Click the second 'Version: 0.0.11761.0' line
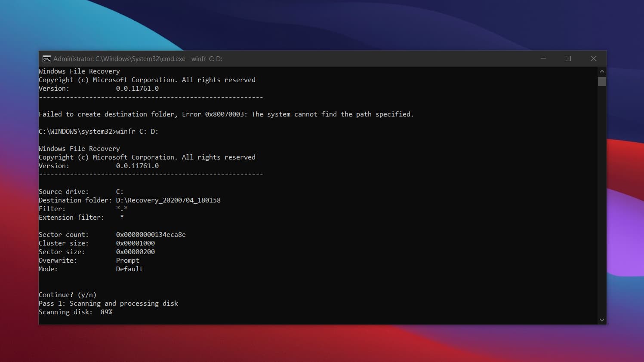This screenshot has height=362, width=644. (99, 166)
